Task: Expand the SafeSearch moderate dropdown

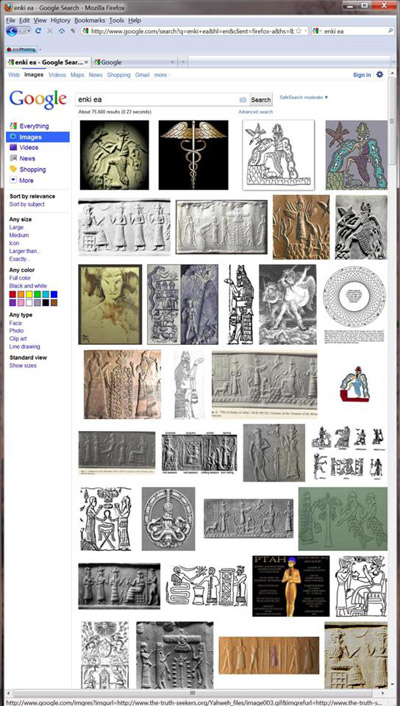Action: 304,97
